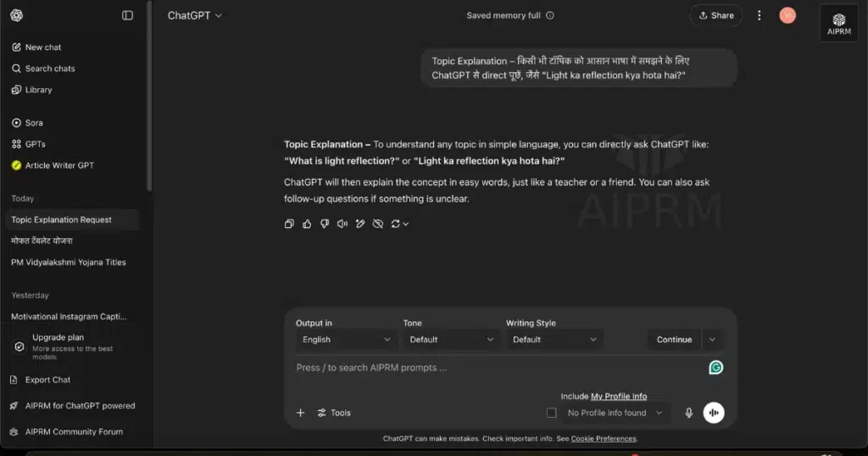Open the मोफत टॅबलेट योजना chat

[42, 241]
